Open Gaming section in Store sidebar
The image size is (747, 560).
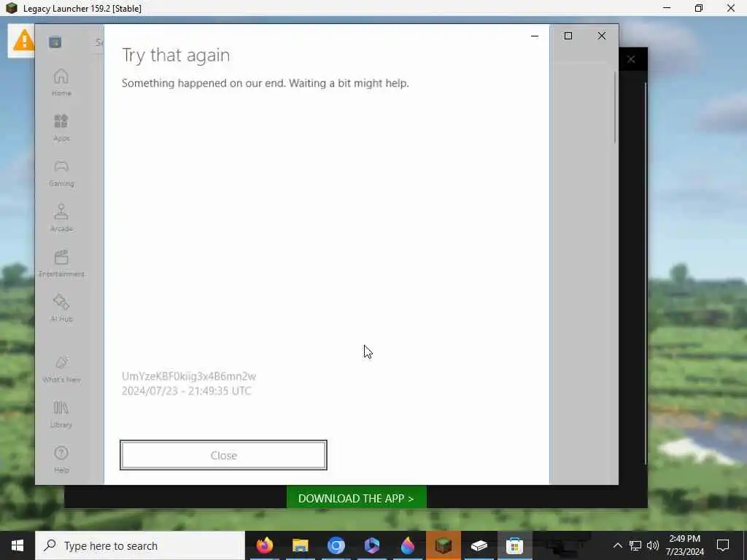[61, 173]
